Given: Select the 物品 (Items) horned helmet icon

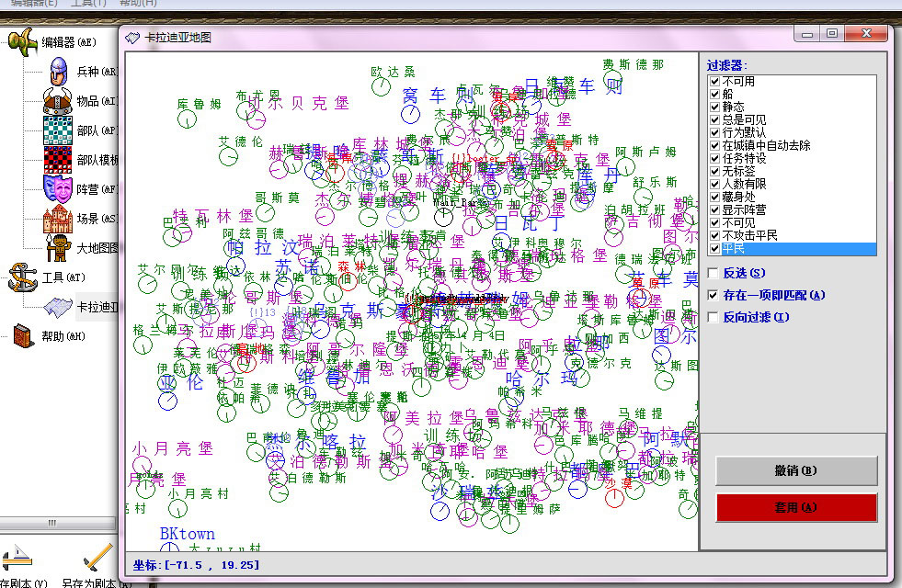Looking at the screenshot, I should [x=58, y=100].
